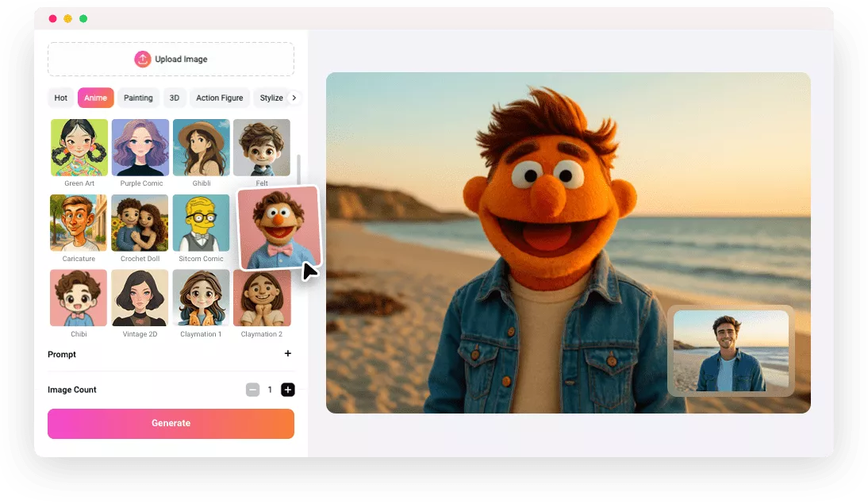Image resolution: width=868 pixels, height=504 pixels.
Task: Choose the Felt style thumbnail
Action: point(262,148)
